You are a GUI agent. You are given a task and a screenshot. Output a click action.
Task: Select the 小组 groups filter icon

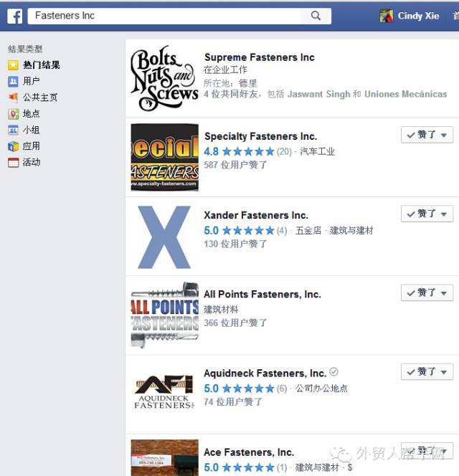[13, 130]
